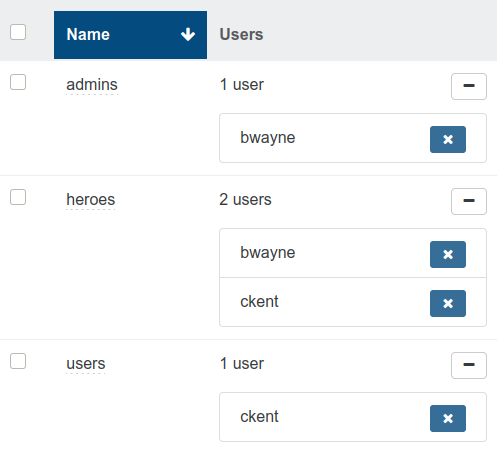Click the Users column header
The height and width of the screenshot is (452, 497).
(x=241, y=34)
